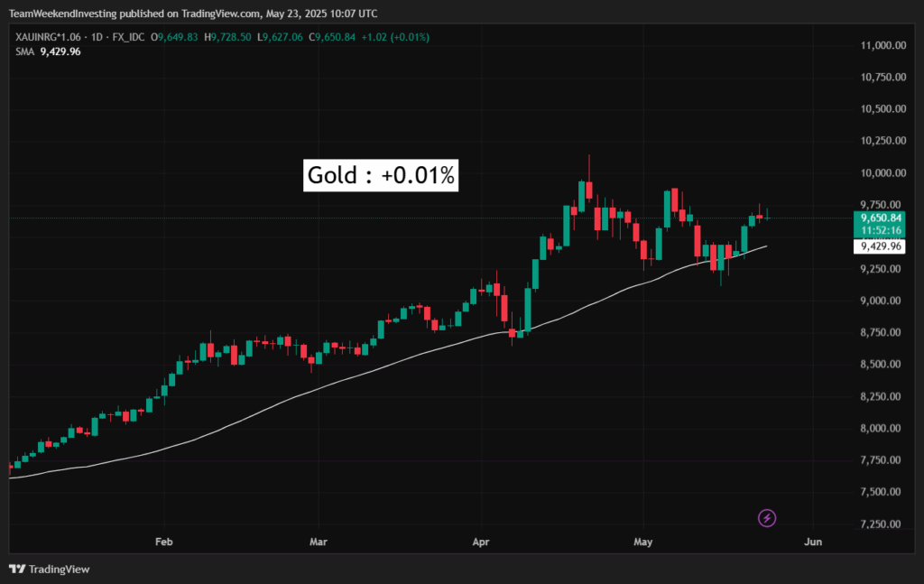Click the 9,000.00 price axis label
924x584 pixels.
tap(881, 301)
